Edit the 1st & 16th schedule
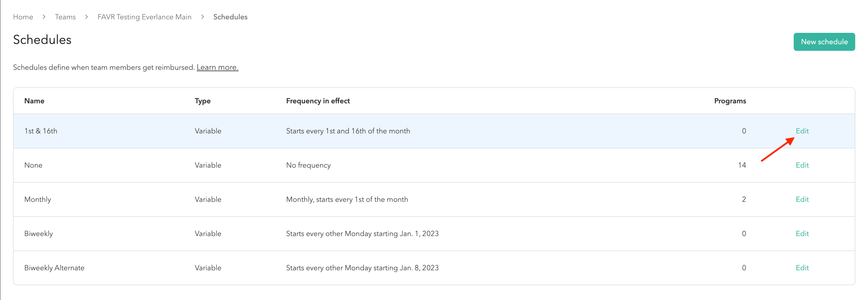The width and height of the screenshot is (868, 300). tap(802, 131)
